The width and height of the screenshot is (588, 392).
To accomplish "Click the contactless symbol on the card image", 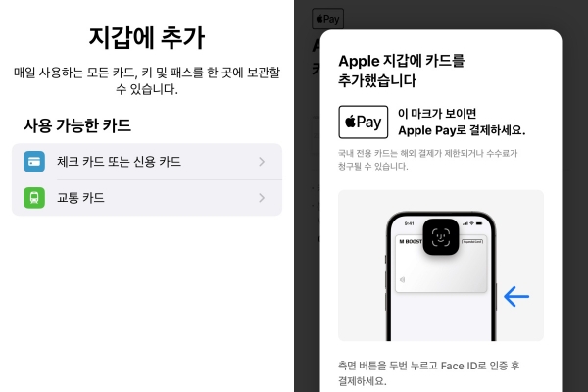I will click(x=403, y=280).
